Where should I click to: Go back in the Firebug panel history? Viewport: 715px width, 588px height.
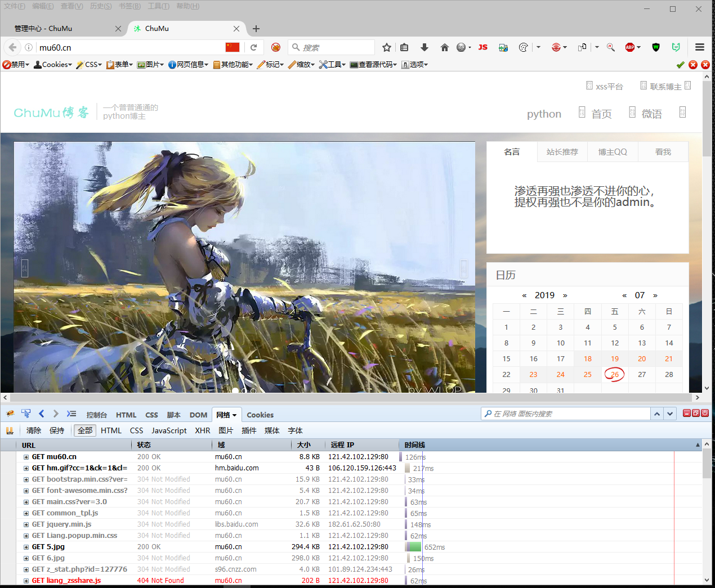[x=41, y=414]
